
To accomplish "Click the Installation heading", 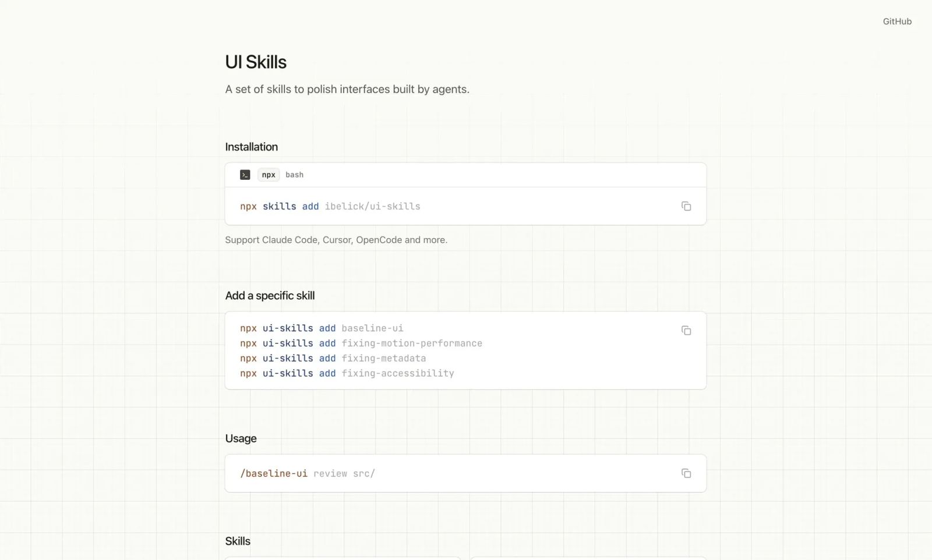I will 252,147.
